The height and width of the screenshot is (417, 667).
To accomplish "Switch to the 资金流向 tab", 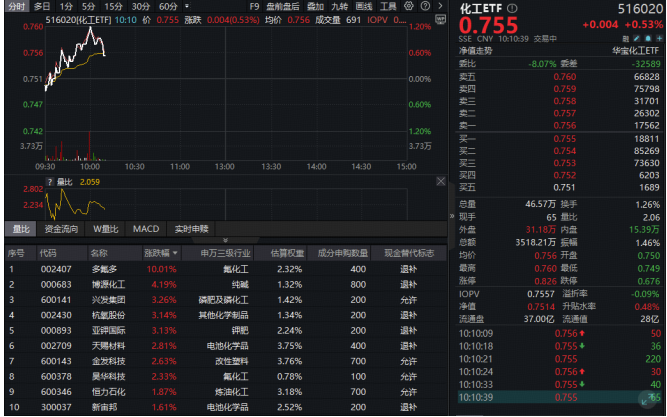I will click(x=61, y=229).
